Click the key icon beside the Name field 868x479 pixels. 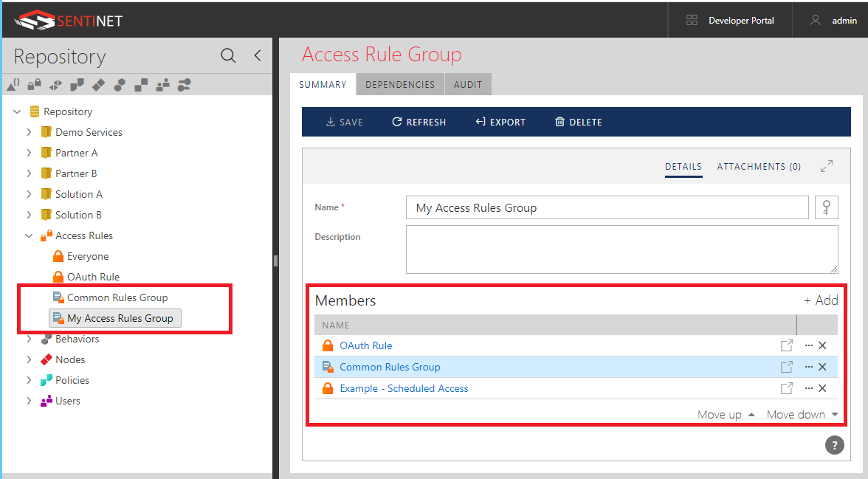click(826, 207)
